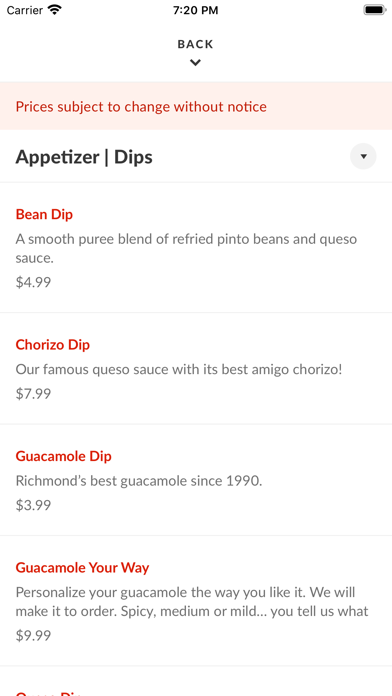Open the Guacamole Dip menu item
The height and width of the screenshot is (696, 392).
coord(196,480)
